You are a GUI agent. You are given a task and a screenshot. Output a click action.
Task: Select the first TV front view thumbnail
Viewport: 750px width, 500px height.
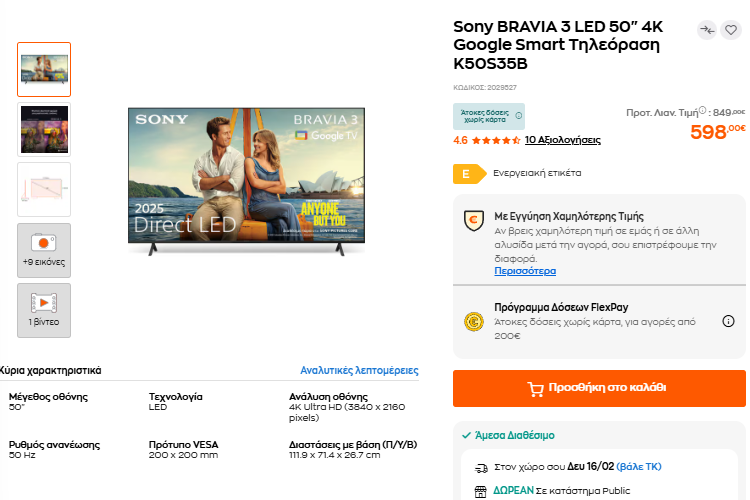tap(44, 69)
